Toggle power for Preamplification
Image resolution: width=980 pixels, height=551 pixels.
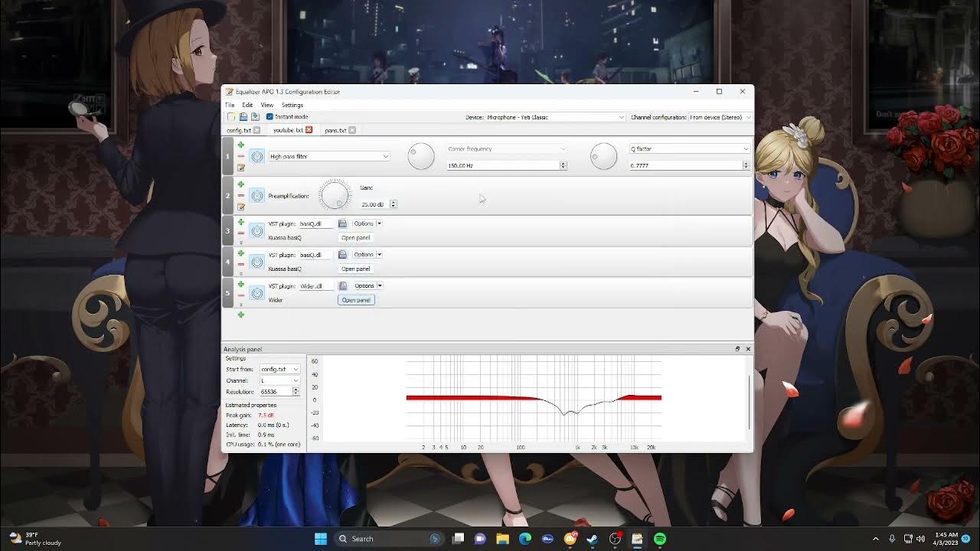(x=257, y=196)
